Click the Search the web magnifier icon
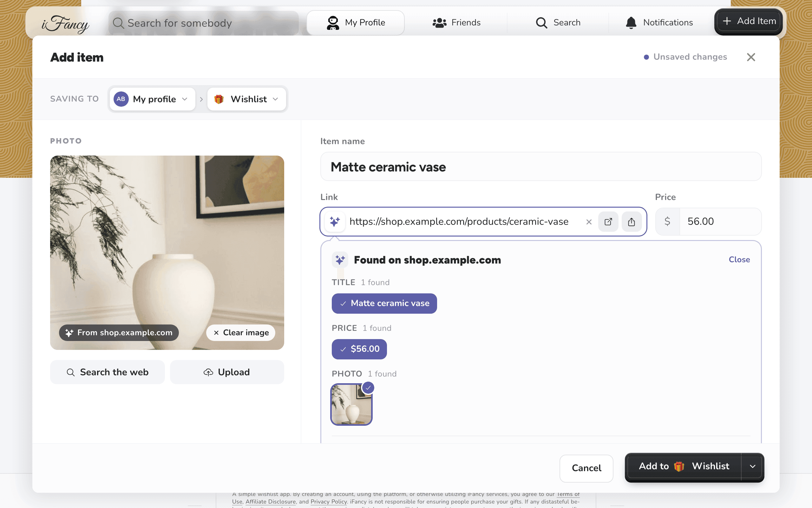This screenshot has width=812, height=508. coord(70,372)
